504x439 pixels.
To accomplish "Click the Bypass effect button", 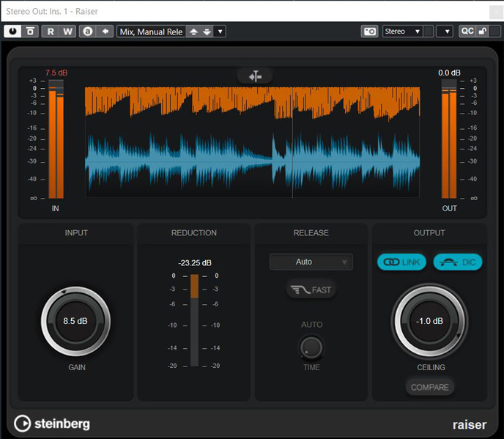I will [x=30, y=32].
